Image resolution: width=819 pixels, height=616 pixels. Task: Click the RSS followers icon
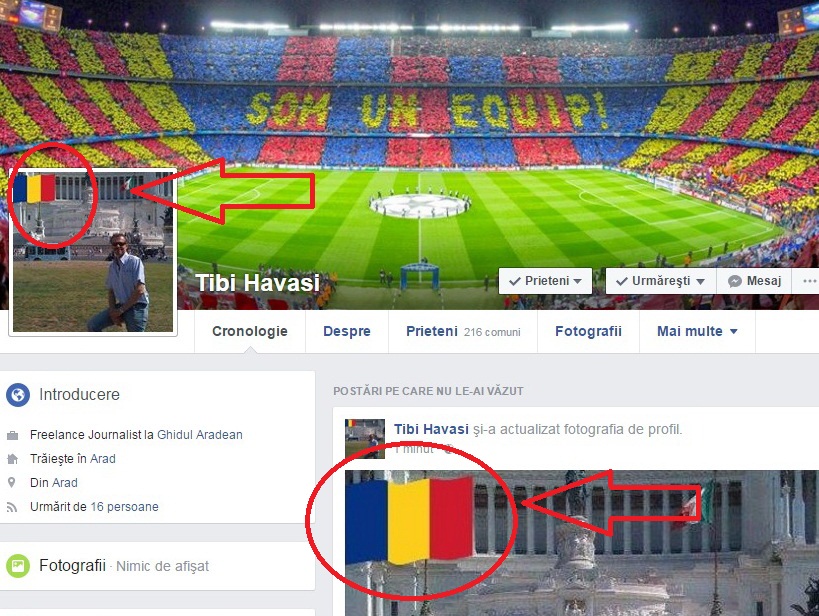pyautogui.click(x=12, y=507)
